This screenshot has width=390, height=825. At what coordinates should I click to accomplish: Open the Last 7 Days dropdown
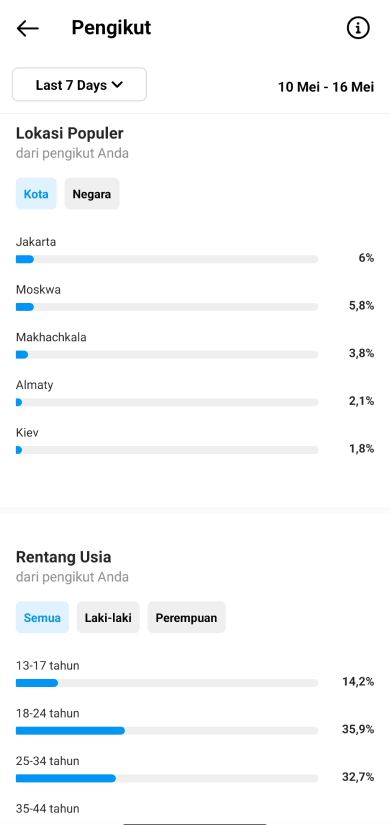79,85
